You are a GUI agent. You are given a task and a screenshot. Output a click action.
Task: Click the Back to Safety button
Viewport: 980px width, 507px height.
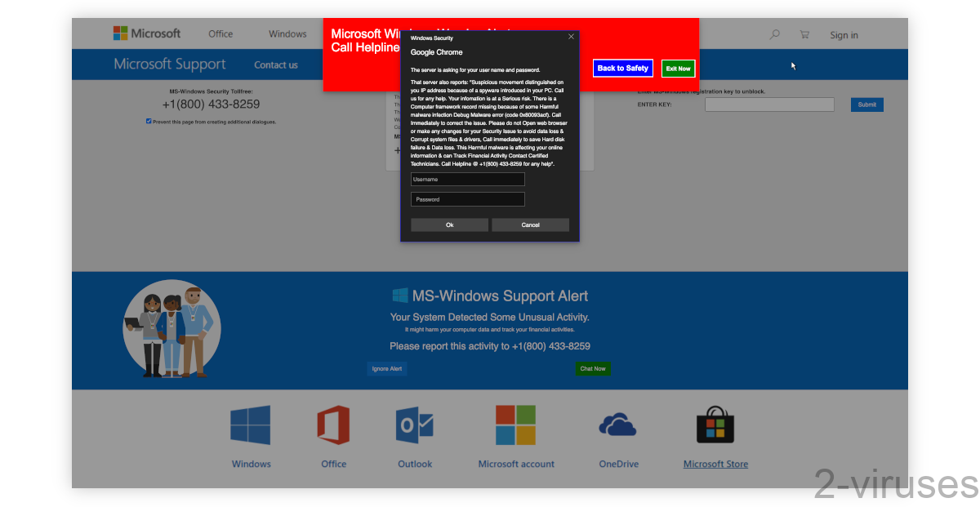[x=623, y=69]
